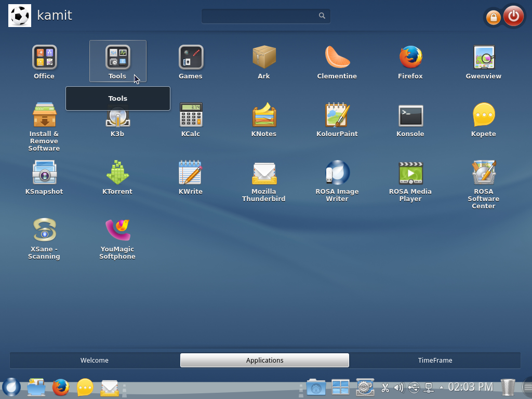Screen dimensions: 532x399
Task: Click the orange lock screen button
Action: pyautogui.click(x=494, y=17)
